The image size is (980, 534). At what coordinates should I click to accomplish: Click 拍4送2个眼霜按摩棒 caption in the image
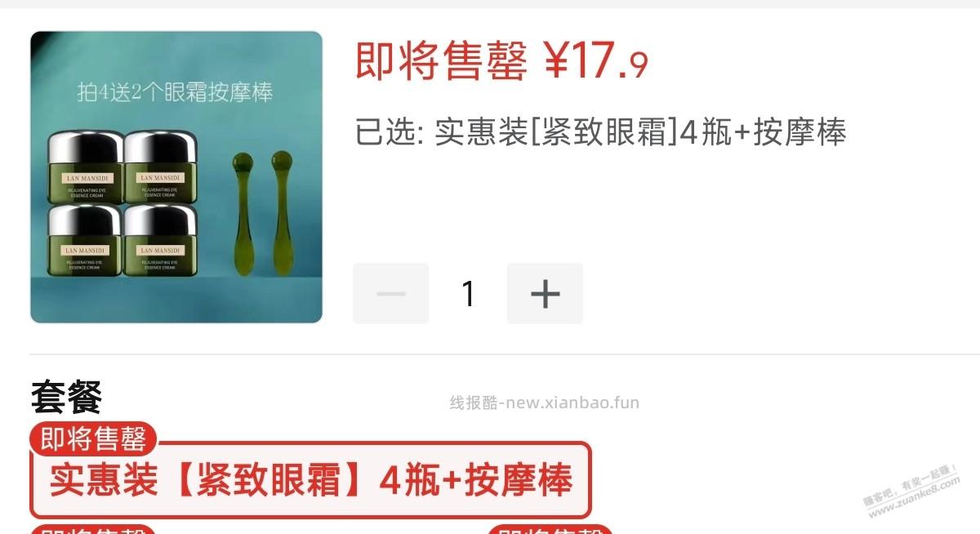(x=176, y=91)
